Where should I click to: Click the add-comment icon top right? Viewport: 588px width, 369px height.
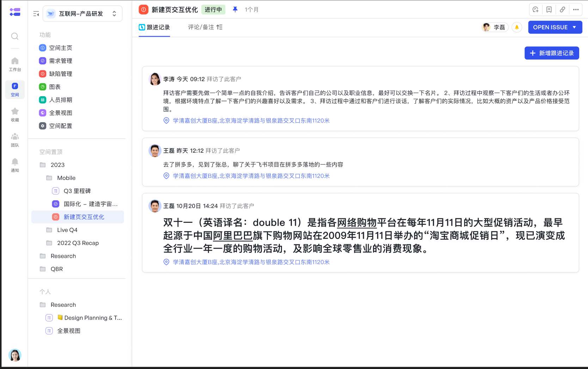[x=535, y=10]
